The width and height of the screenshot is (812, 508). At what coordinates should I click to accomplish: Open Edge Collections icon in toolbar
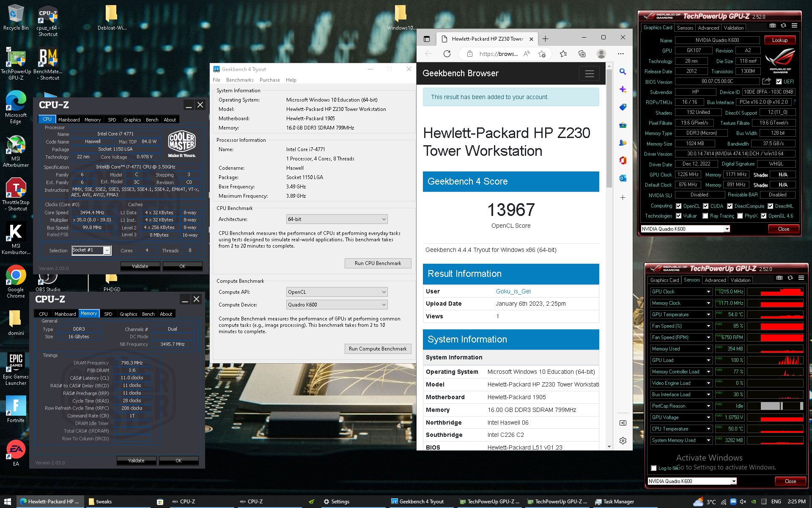582,54
